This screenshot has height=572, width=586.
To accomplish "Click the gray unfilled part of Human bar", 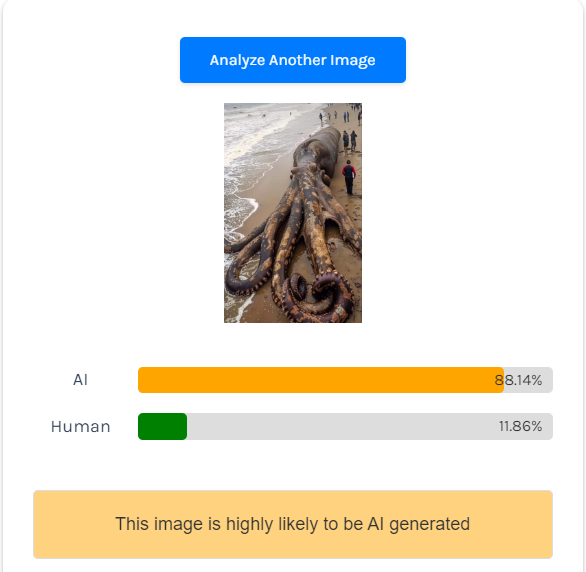I will coord(370,426).
